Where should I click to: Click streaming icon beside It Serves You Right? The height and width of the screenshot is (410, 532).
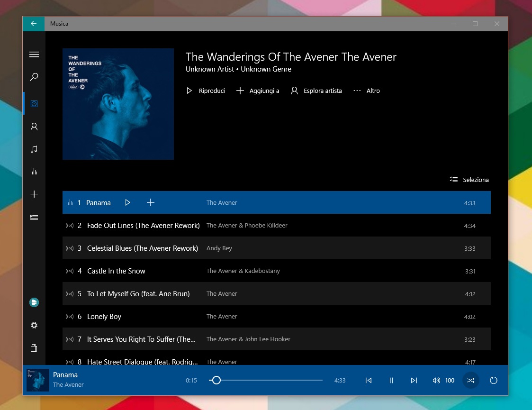[x=70, y=339]
